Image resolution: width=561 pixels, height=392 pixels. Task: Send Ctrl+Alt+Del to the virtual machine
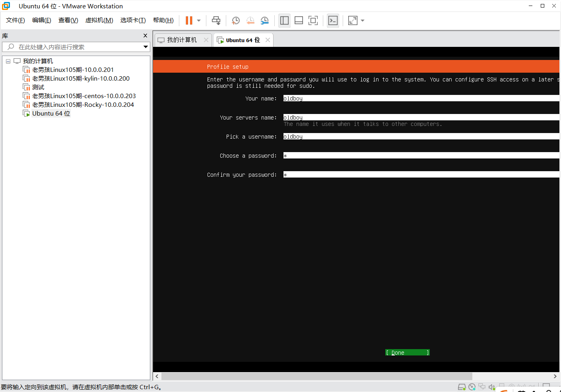tap(216, 21)
